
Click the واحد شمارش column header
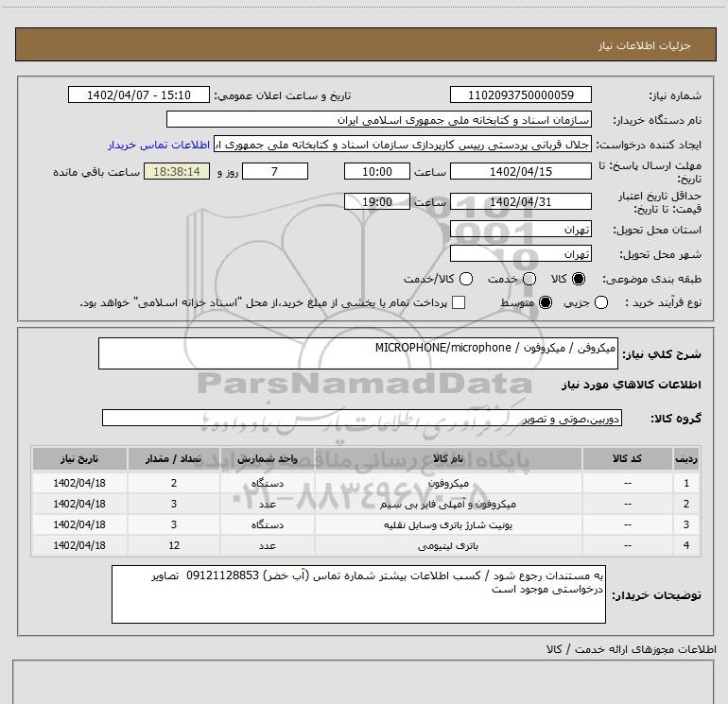pyautogui.click(x=268, y=459)
